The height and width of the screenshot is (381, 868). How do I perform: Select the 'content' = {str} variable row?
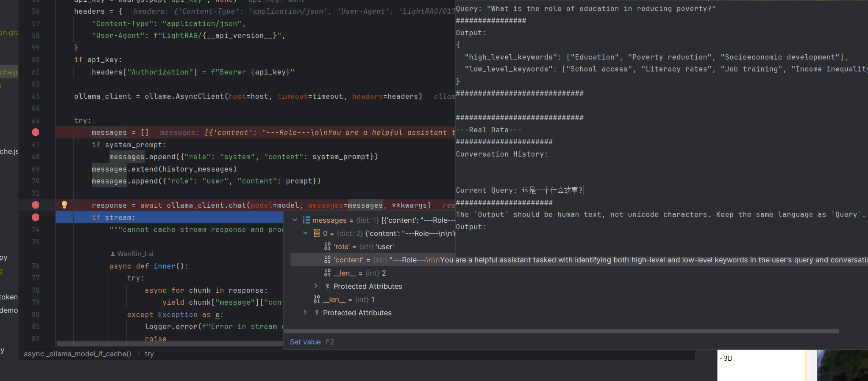click(579, 260)
